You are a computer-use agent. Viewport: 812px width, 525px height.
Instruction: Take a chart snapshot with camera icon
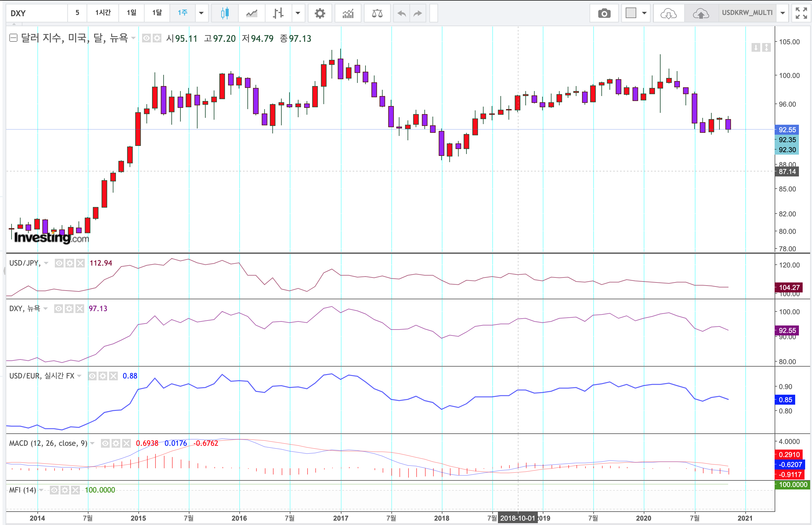click(604, 13)
